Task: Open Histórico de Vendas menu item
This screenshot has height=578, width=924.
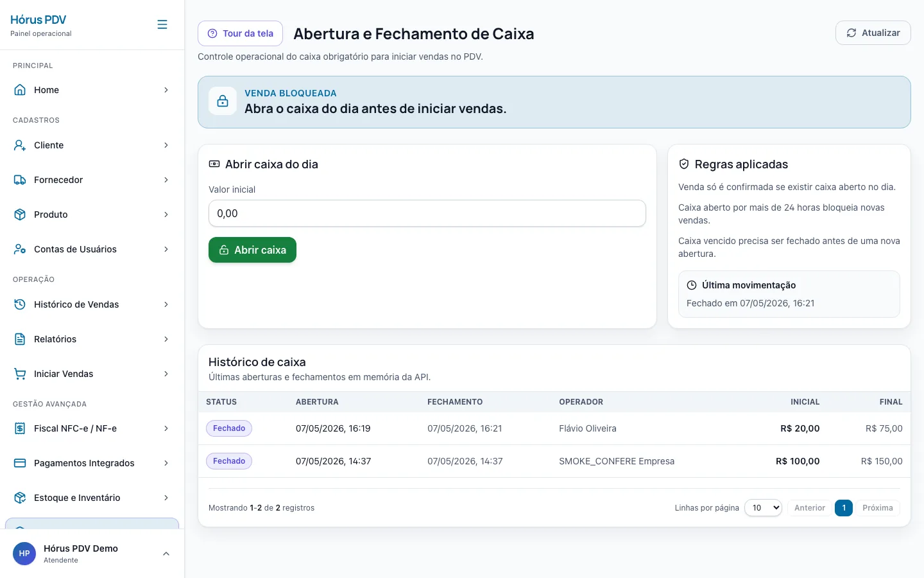Action: coord(92,304)
